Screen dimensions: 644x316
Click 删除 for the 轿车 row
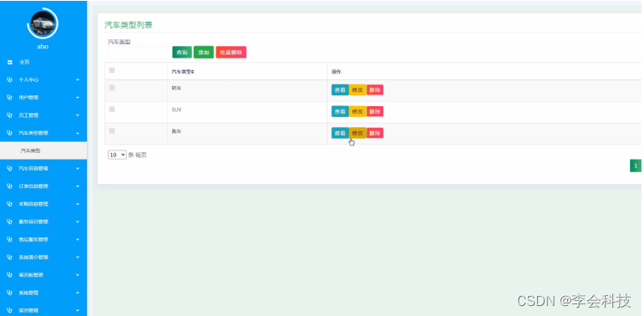[374, 90]
